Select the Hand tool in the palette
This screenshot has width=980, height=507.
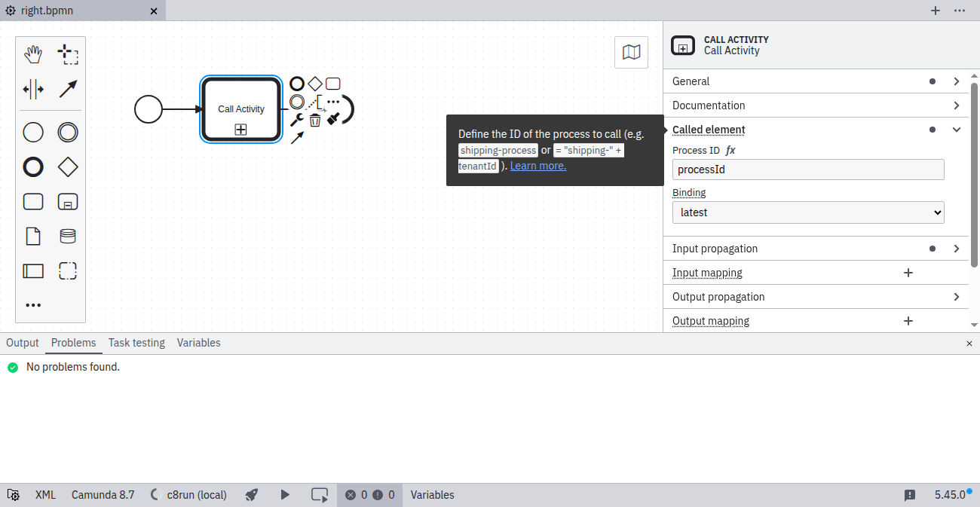tap(33, 53)
